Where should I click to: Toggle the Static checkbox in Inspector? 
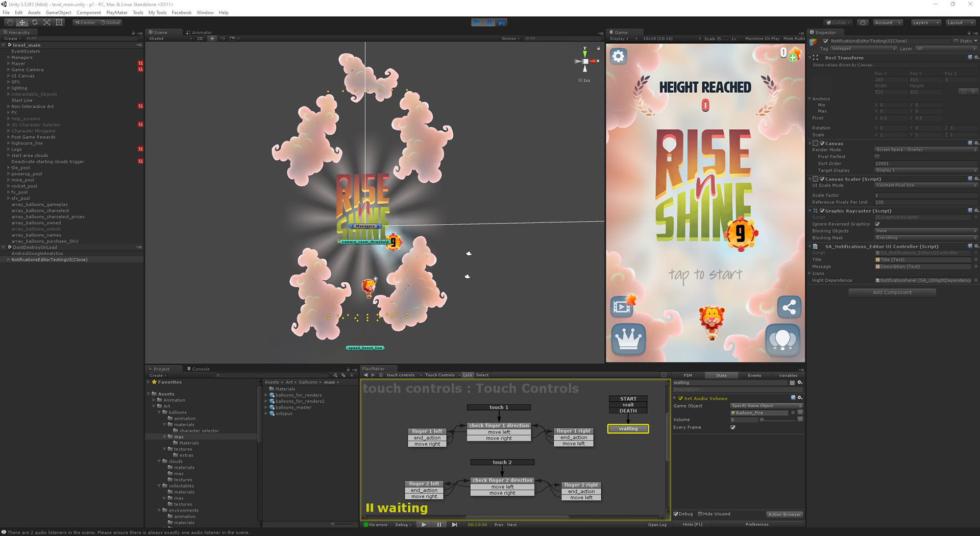click(955, 41)
